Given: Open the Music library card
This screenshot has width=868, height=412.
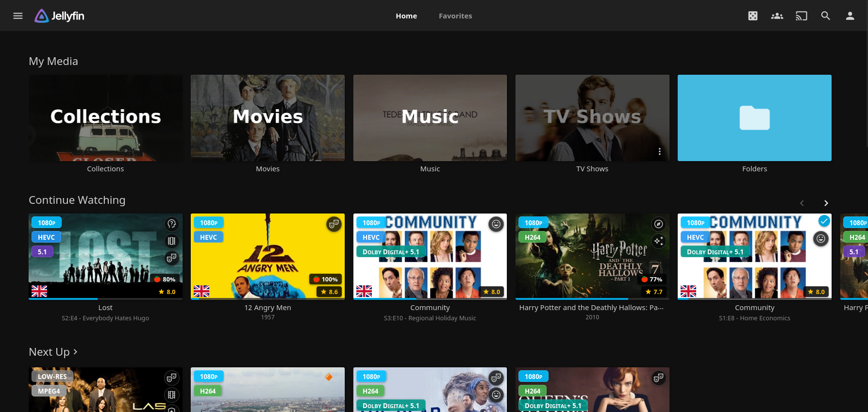Looking at the screenshot, I should (x=430, y=118).
